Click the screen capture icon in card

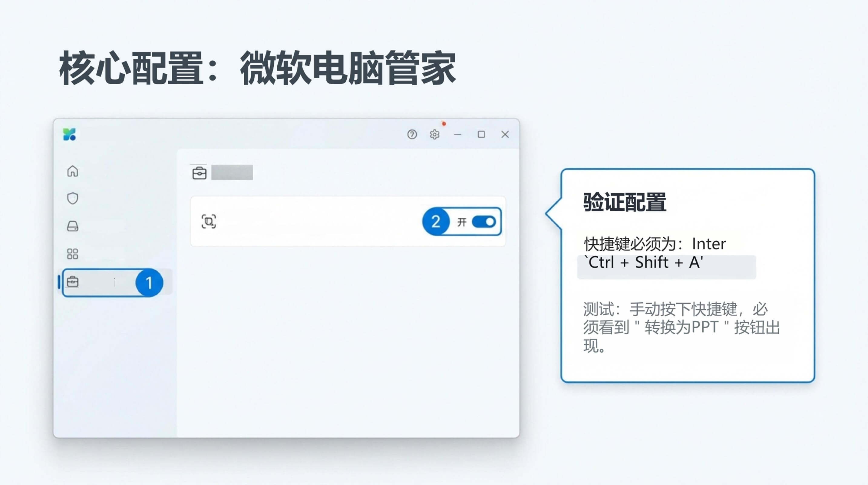pos(209,222)
